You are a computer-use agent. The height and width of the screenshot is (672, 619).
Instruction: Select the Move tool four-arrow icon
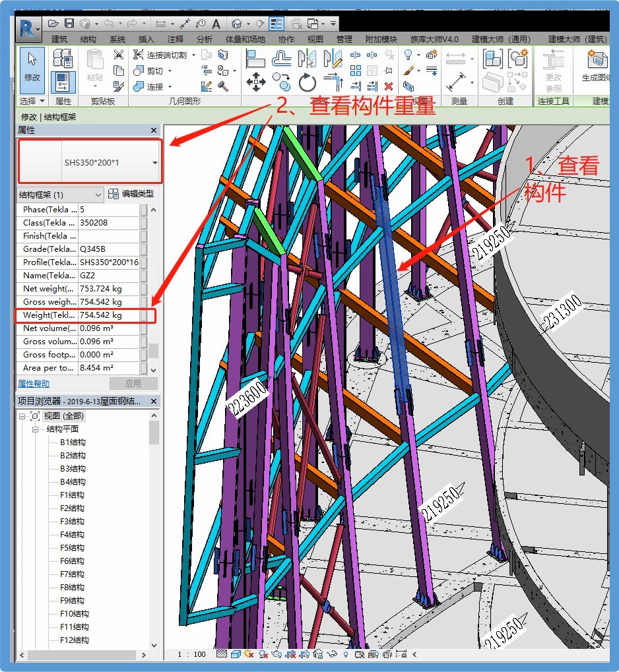click(x=255, y=82)
